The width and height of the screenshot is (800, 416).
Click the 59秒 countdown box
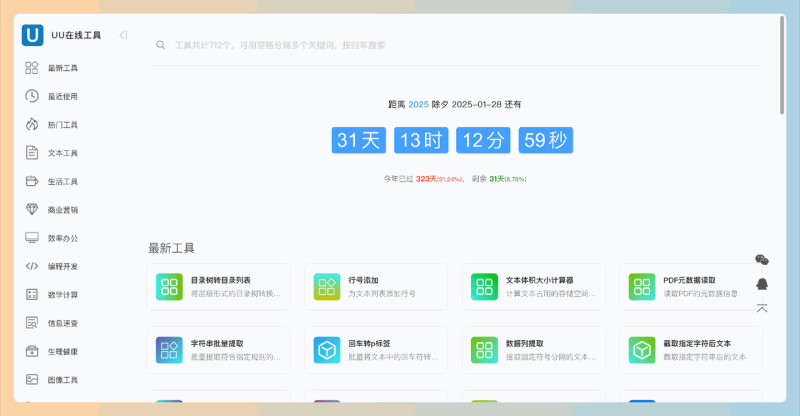tap(545, 140)
